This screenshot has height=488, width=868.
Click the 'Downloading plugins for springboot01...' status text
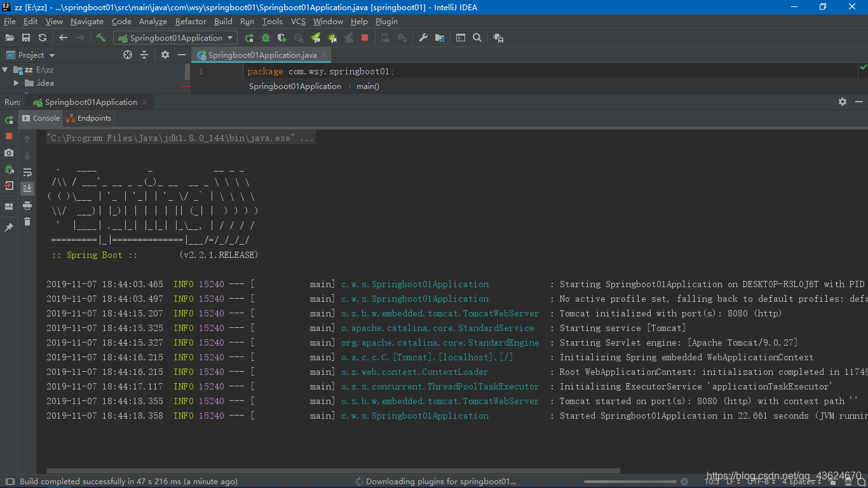(441, 482)
